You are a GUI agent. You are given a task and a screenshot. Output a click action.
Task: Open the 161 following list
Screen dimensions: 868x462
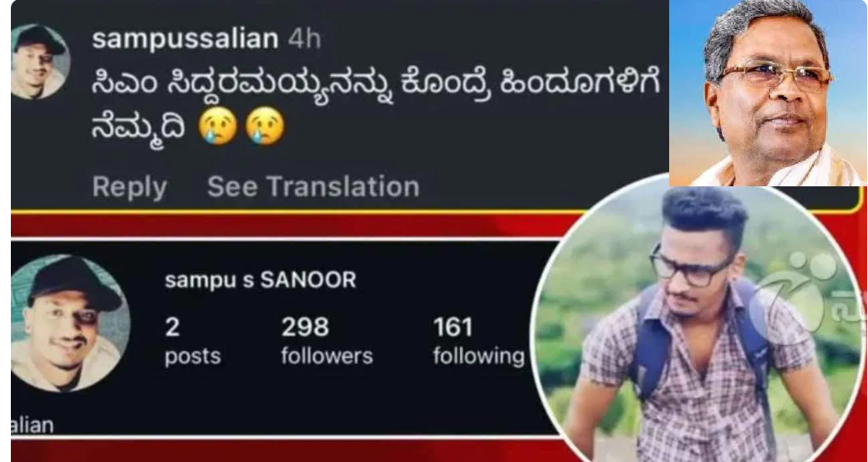tap(479, 342)
